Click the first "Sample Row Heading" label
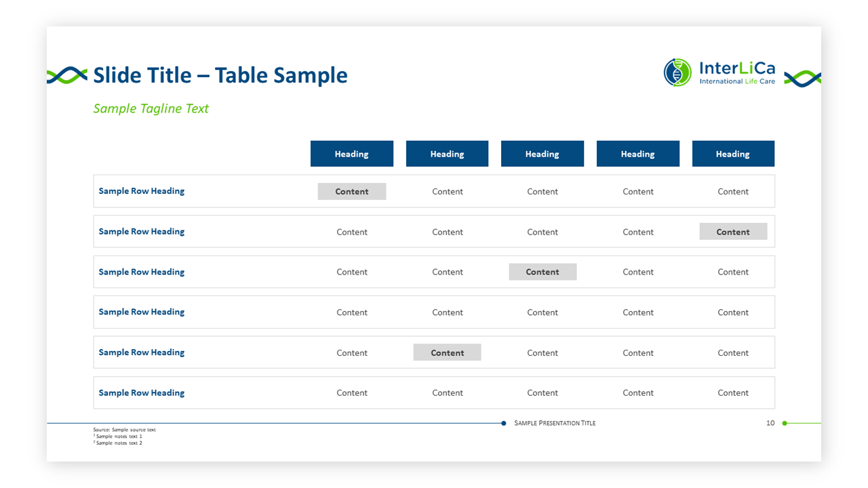The width and height of the screenshot is (868, 488). tap(142, 191)
